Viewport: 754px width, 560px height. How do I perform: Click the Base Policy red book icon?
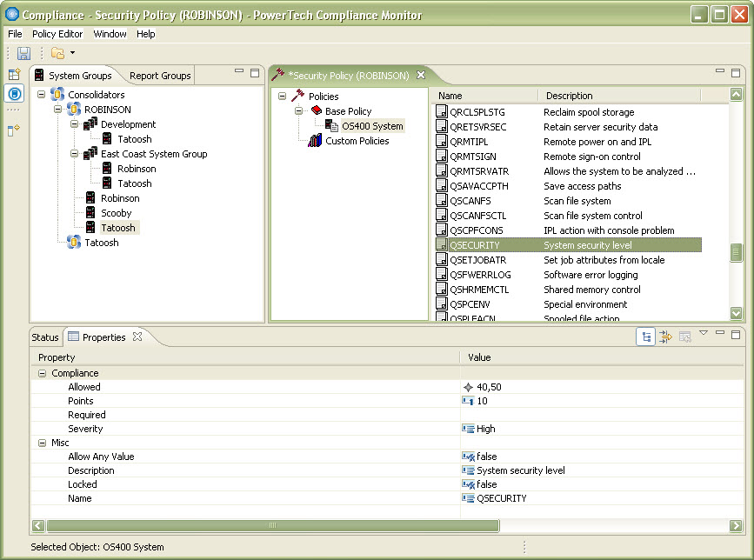317,110
